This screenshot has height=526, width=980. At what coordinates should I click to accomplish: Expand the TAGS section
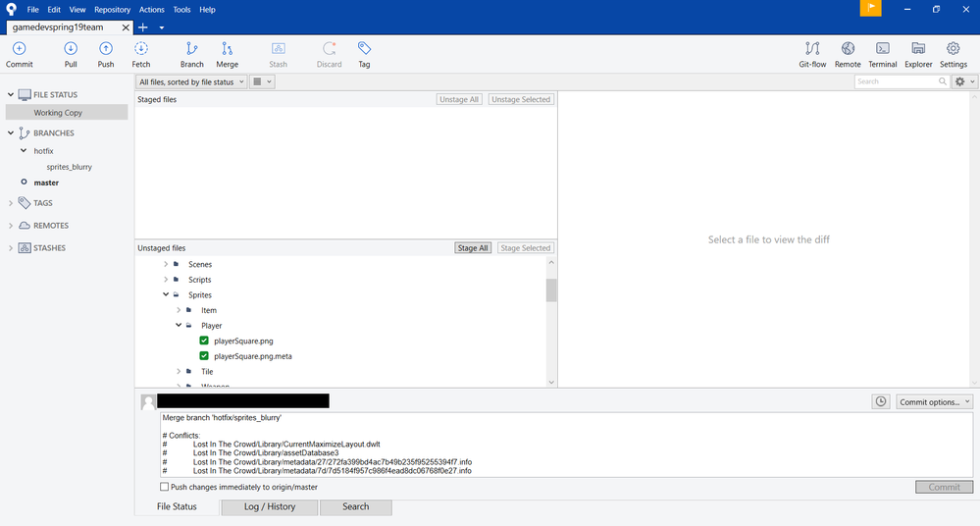(11, 202)
